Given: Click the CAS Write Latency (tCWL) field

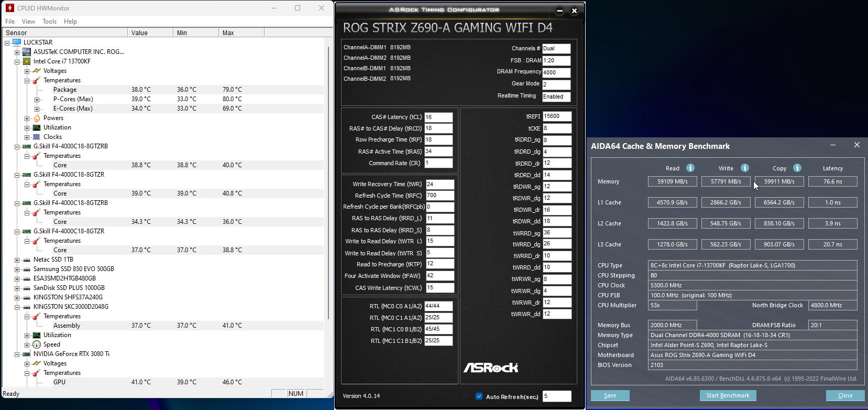Looking at the screenshot, I should point(440,288).
